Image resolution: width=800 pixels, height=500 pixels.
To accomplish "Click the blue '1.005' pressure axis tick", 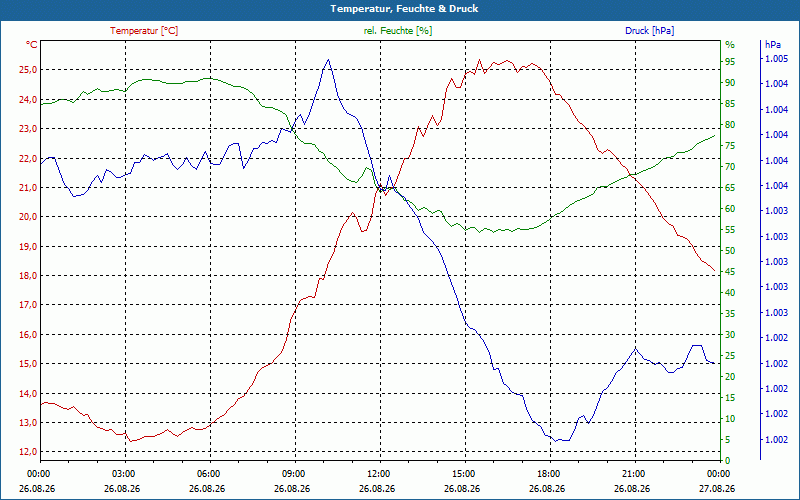I will pyautogui.click(x=777, y=59).
